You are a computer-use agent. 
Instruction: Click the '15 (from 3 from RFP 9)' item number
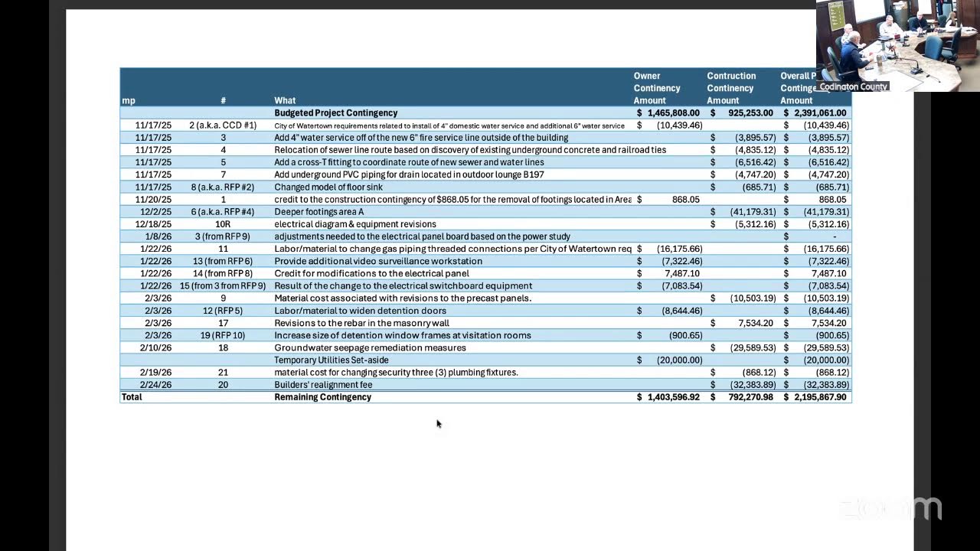point(223,286)
